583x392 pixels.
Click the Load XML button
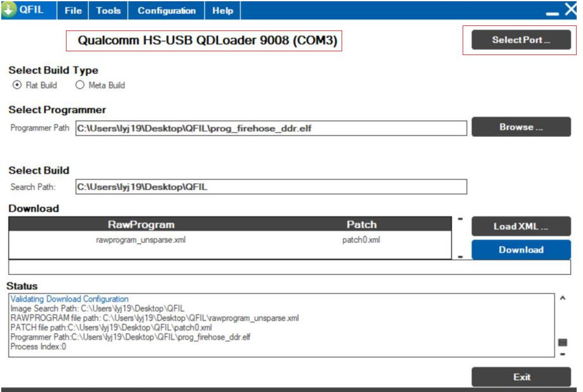coord(521,226)
